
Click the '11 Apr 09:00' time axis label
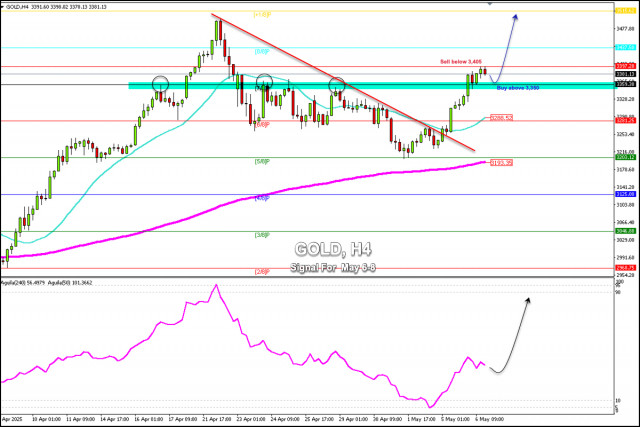(80, 419)
